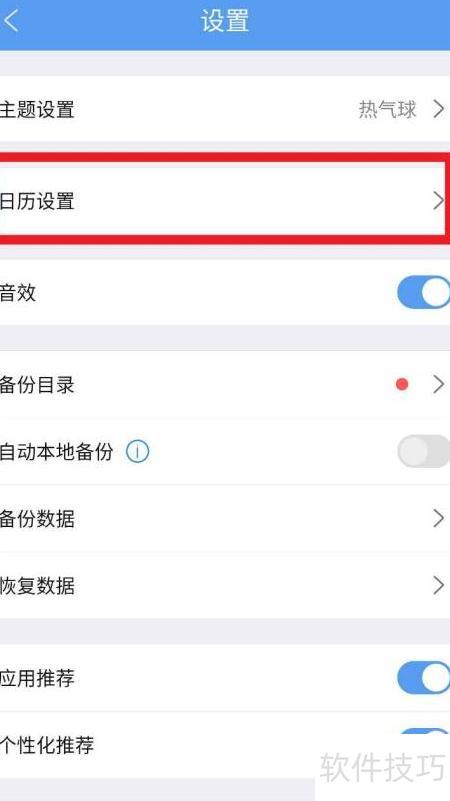Screen dimensions: 450x801
Task: Tap the 自动本地备份 label text
Action: click(56, 452)
